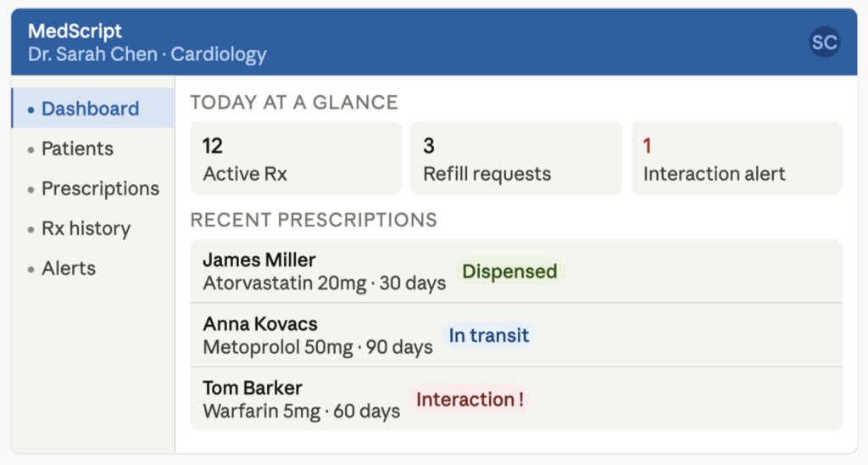
Task: Click the Metoprolol 50mg · 90 days text
Action: tap(318, 347)
